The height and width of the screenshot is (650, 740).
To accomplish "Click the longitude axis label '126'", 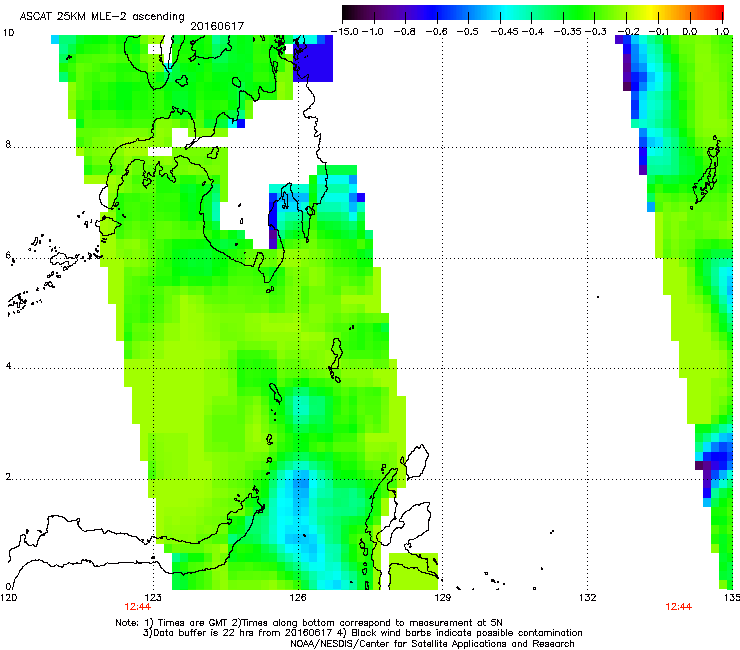I will [x=298, y=598].
